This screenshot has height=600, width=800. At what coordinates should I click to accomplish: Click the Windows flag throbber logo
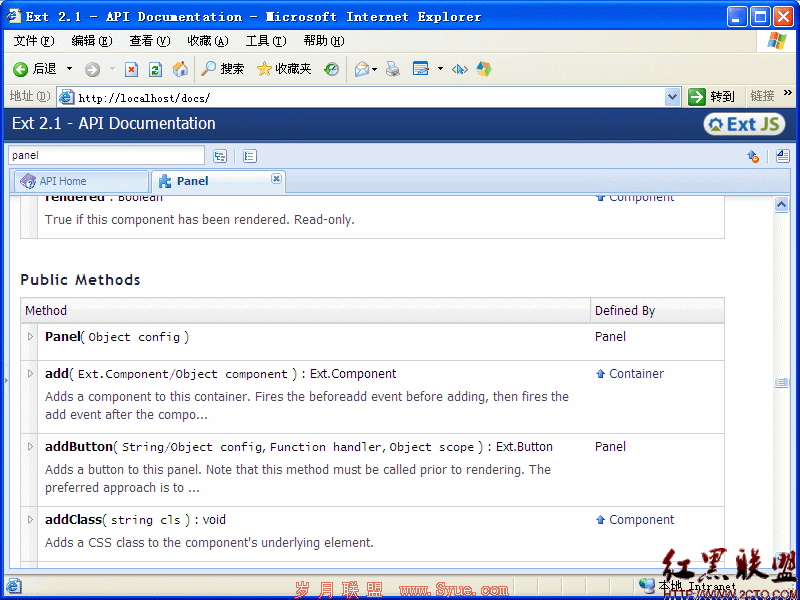point(777,41)
